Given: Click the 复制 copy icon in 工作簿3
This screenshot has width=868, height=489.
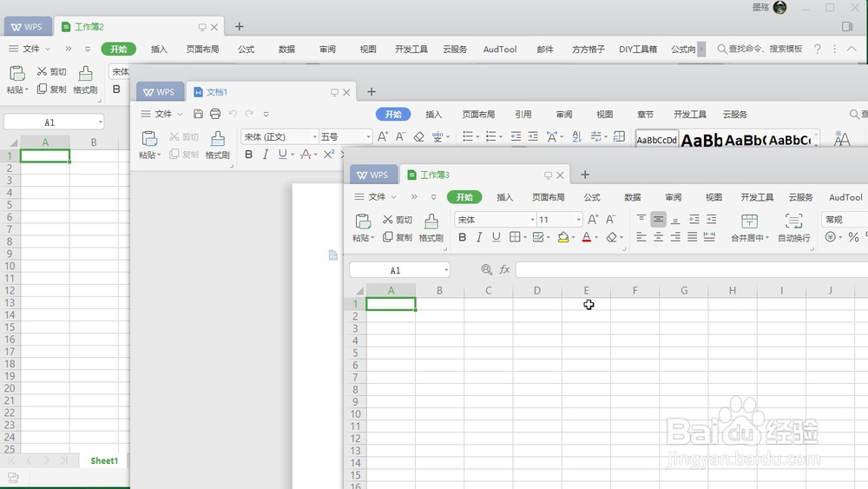Looking at the screenshot, I should click(388, 237).
